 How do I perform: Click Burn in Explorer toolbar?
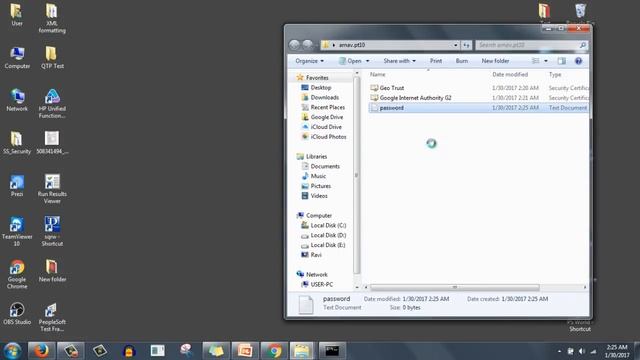[x=462, y=61]
